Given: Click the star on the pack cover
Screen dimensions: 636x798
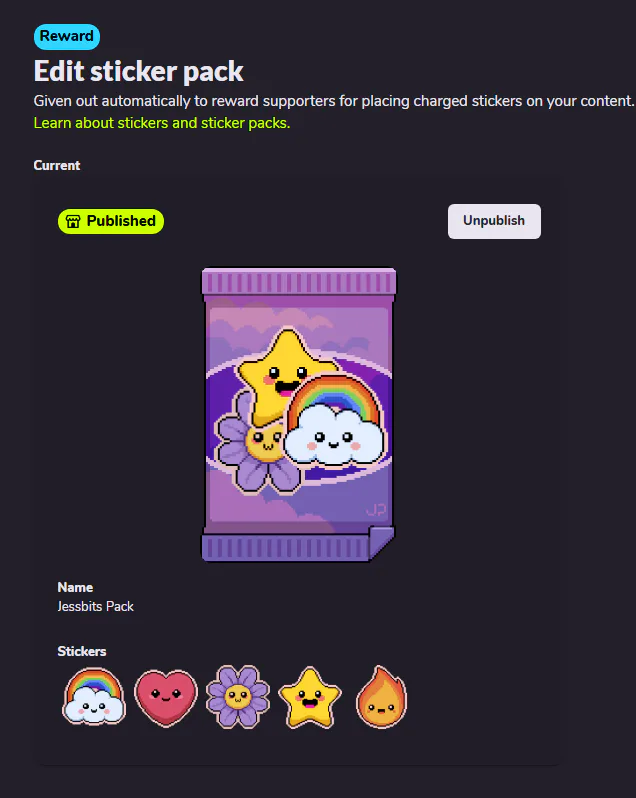Looking at the screenshot, I should tap(285, 374).
